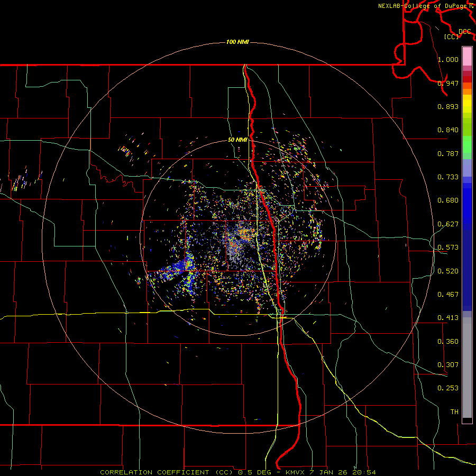Pick the periwinkle segment of the color bar
This screenshot has width=476, height=476.
click(x=467, y=168)
